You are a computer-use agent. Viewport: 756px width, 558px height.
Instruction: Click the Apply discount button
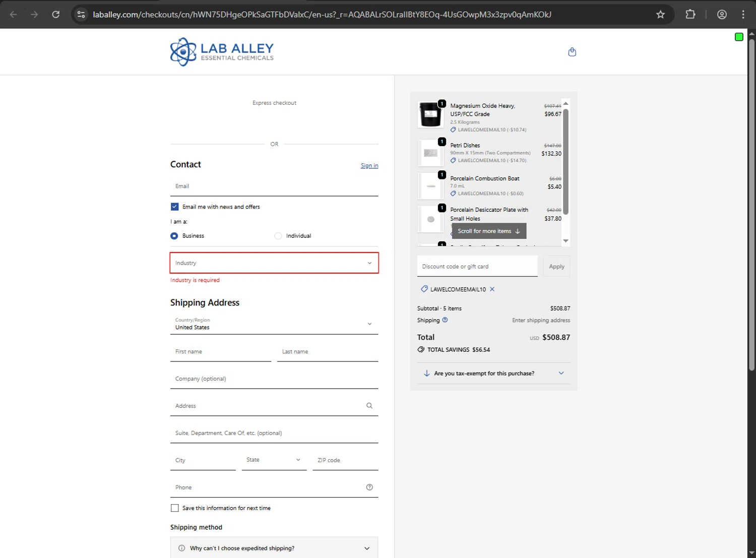pos(556,266)
